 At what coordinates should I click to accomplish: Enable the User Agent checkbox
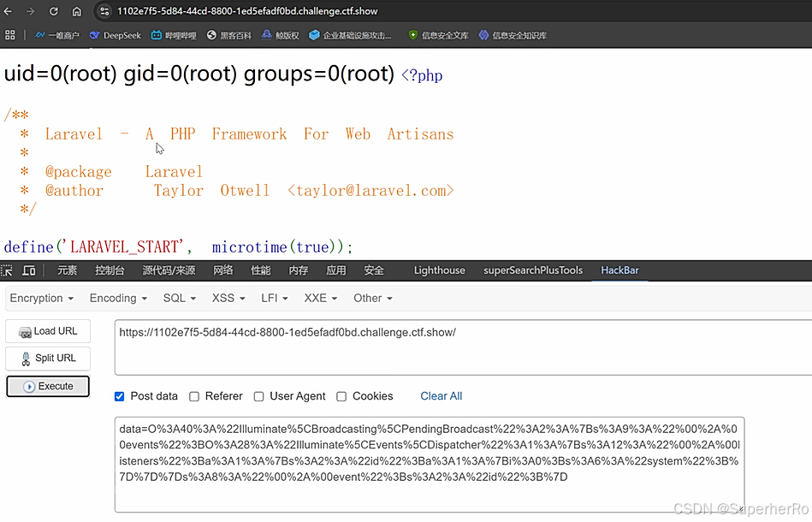[x=259, y=397]
